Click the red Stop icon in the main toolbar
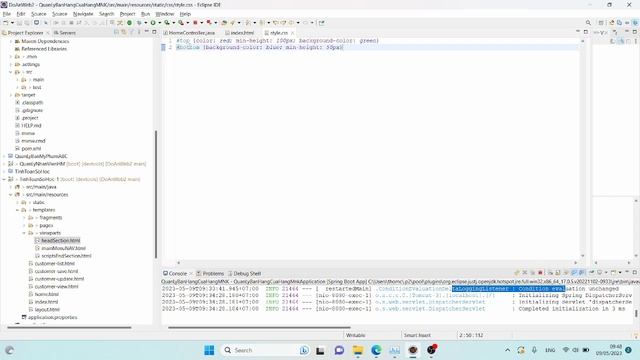640x360 pixels. tap(196, 23)
